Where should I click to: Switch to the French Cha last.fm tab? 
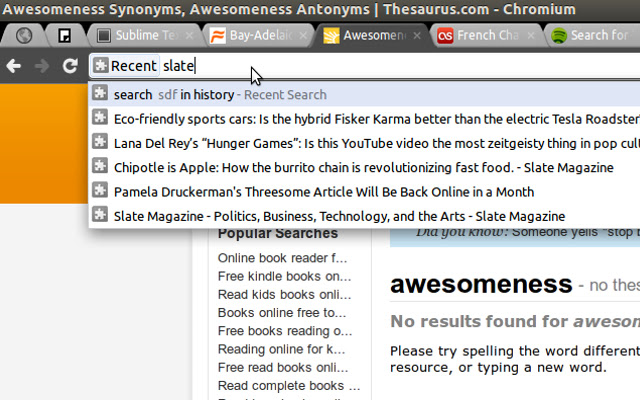486,36
